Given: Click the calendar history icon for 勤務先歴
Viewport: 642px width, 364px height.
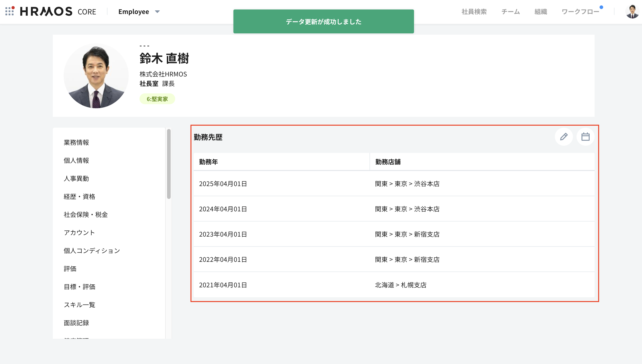Looking at the screenshot, I should tap(585, 137).
